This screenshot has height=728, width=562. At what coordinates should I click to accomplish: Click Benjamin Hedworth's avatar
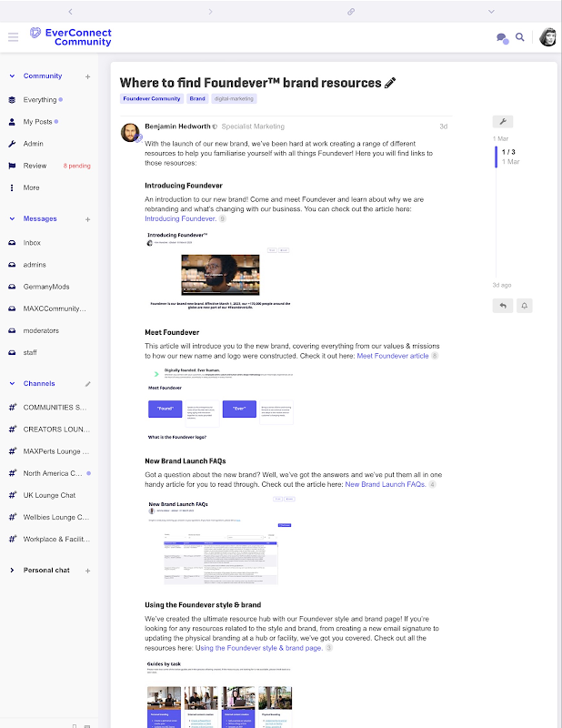point(130,132)
